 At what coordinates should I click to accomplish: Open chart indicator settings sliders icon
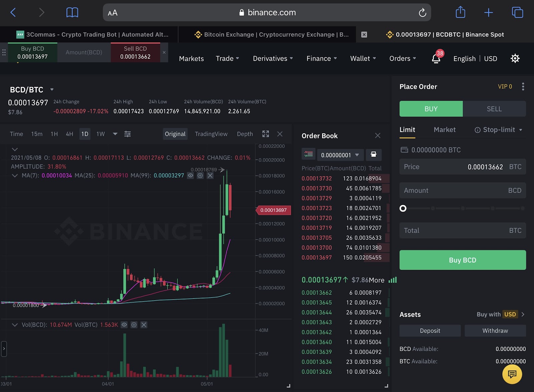127,134
